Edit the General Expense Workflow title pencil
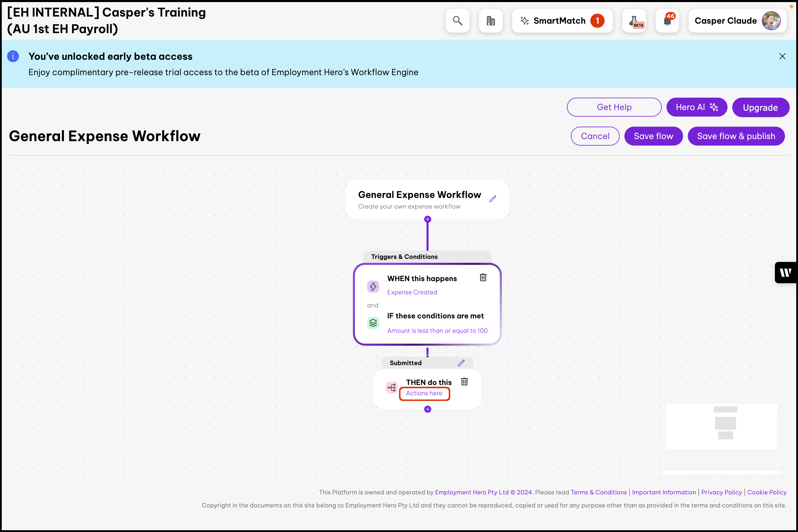This screenshot has width=798, height=532. tap(493, 199)
